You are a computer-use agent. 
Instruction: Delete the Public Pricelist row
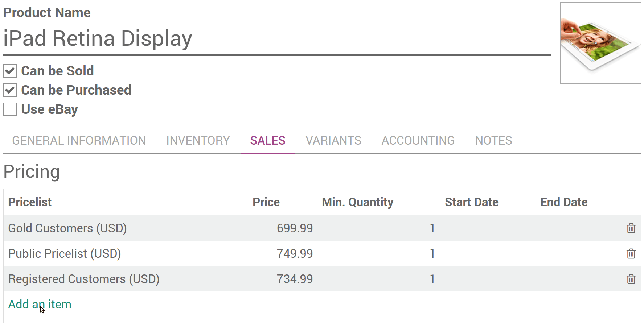[x=631, y=253]
